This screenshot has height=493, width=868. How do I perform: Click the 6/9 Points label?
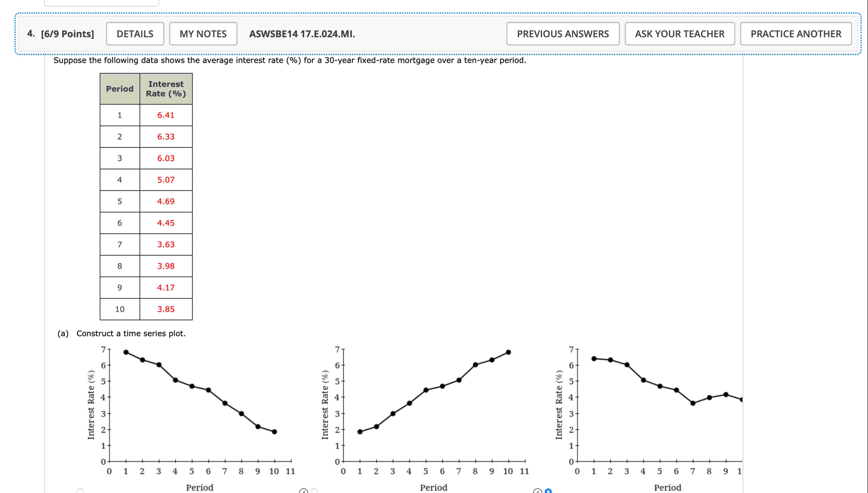tap(67, 34)
